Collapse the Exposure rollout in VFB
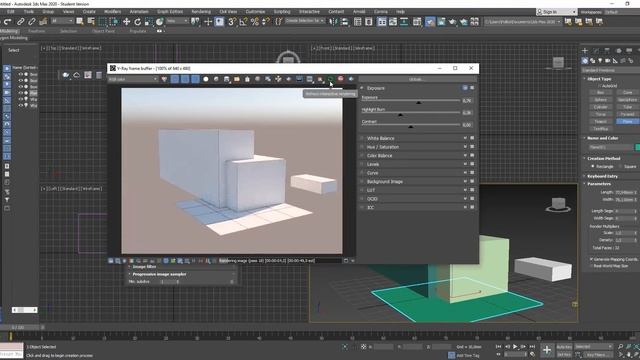The height and width of the screenshot is (360, 640). [362, 88]
